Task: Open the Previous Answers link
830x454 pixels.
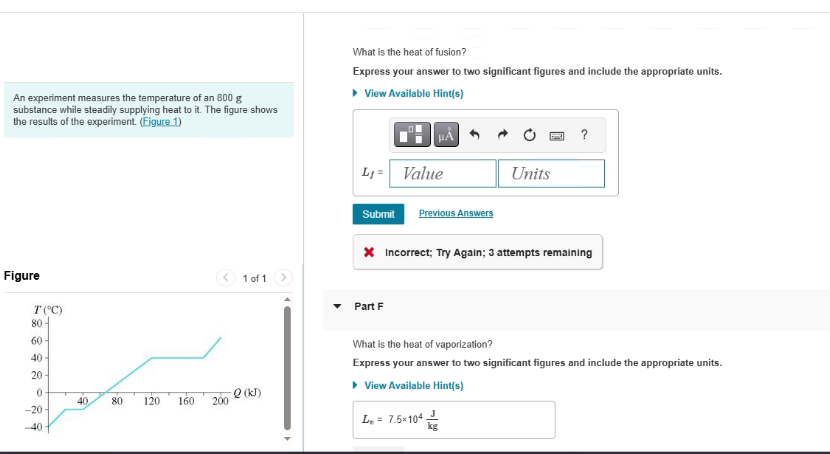Action: tap(456, 213)
